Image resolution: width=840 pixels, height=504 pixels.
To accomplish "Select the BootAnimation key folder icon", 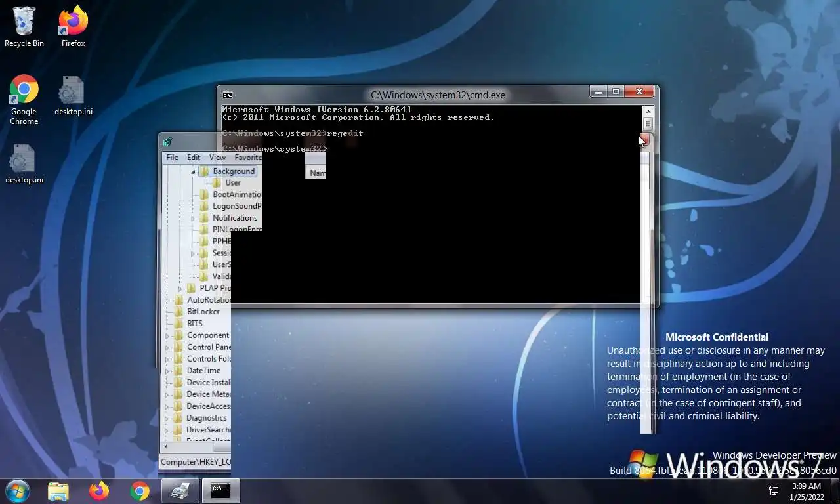I will click(x=204, y=194).
